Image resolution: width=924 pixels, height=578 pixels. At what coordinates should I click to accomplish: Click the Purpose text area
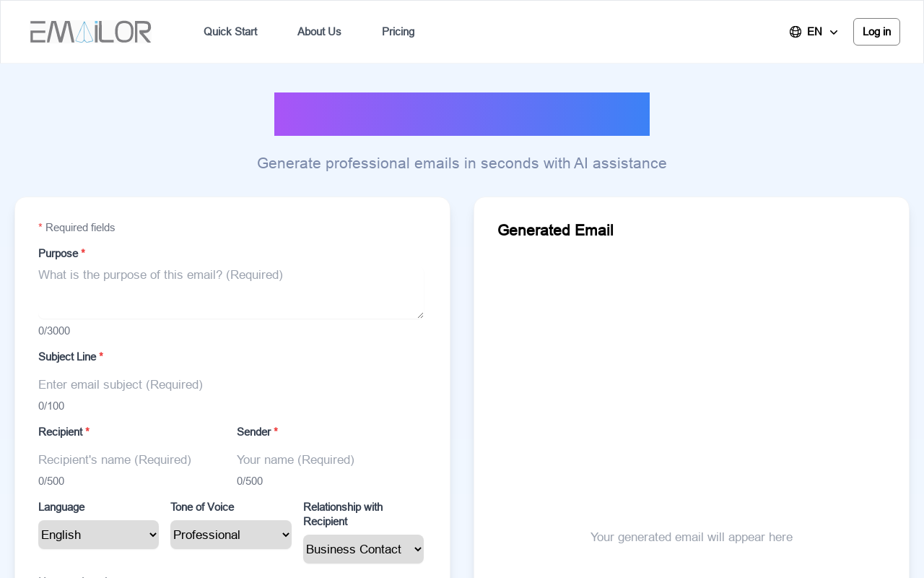(x=231, y=291)
